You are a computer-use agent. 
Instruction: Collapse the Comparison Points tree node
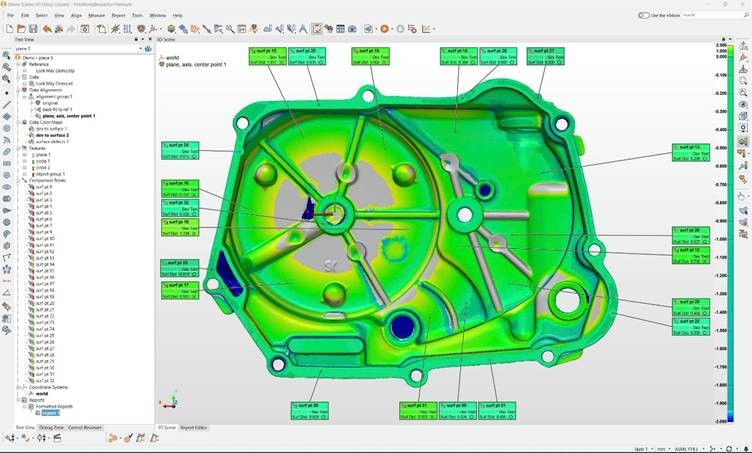pyautogui.click(x=18, y=180)
